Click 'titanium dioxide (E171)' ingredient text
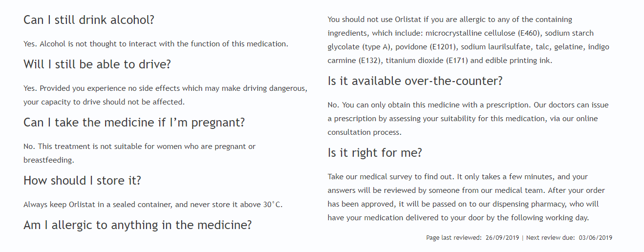 tap(427, 61)
